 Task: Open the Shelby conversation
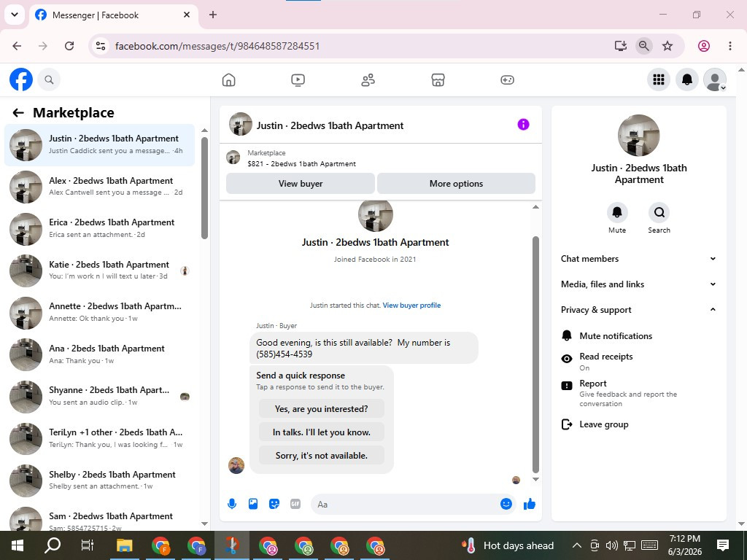pyautogui.click(x=99, y=480)
